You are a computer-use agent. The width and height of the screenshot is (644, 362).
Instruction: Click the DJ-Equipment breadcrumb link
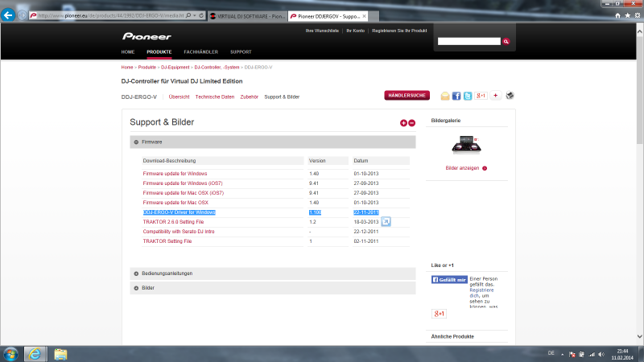point(175,68)
